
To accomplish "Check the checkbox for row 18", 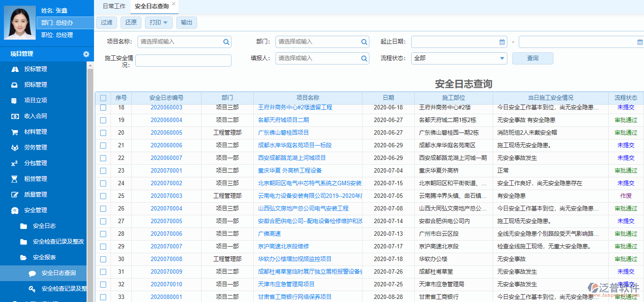I will (103, 107).
